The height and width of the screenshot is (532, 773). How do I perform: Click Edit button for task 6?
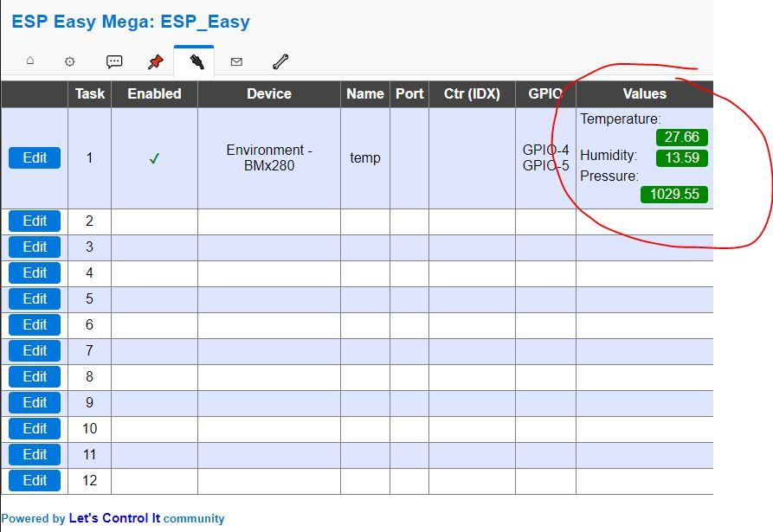[x=35, y=324]
